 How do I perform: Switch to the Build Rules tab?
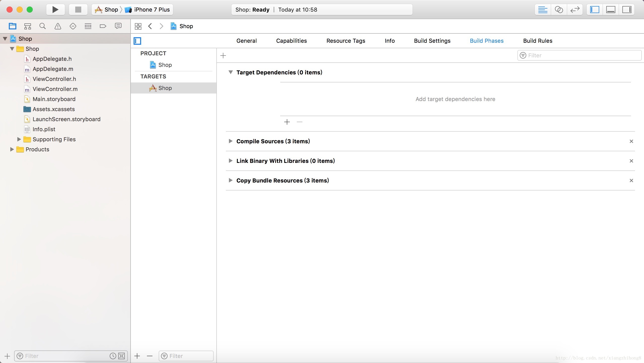pyautogui.click(x=538, y=41)
